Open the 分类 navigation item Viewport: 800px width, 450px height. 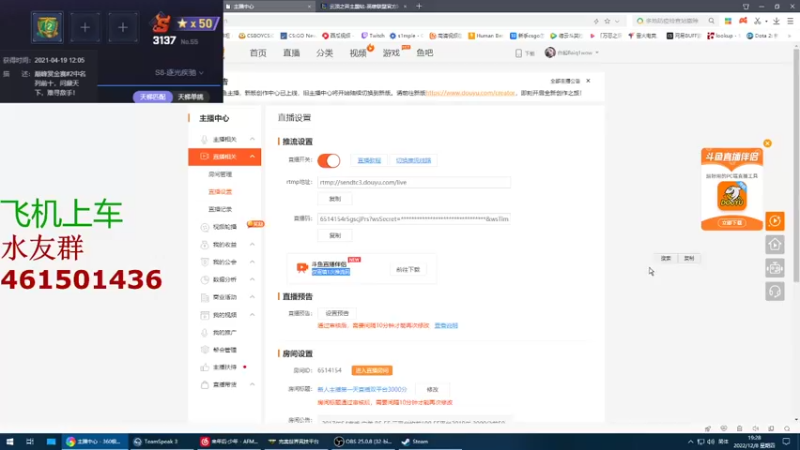[324, 53]
